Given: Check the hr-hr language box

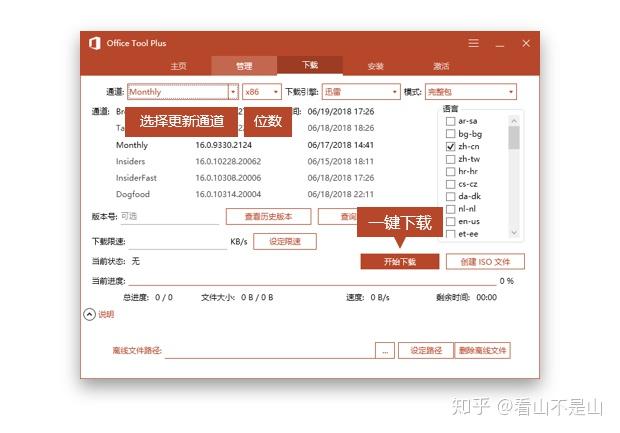Looking at the screenshot, I should pos(450,172).
